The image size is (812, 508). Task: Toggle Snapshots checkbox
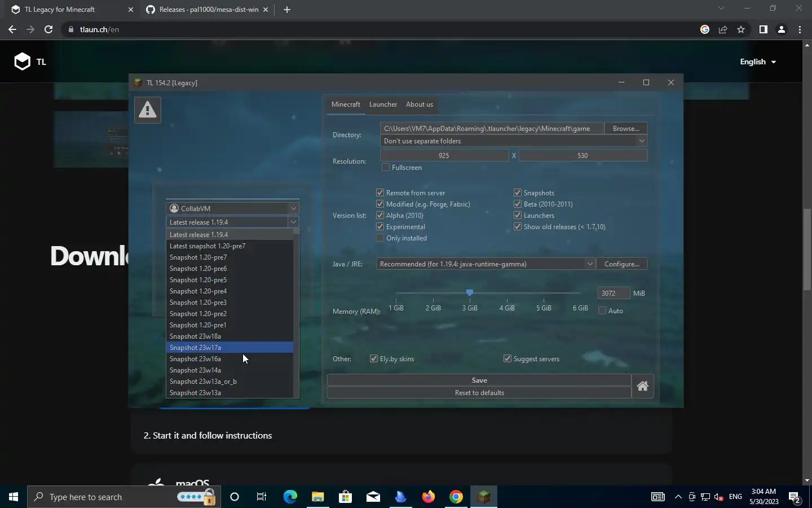(x=518, y=192)
